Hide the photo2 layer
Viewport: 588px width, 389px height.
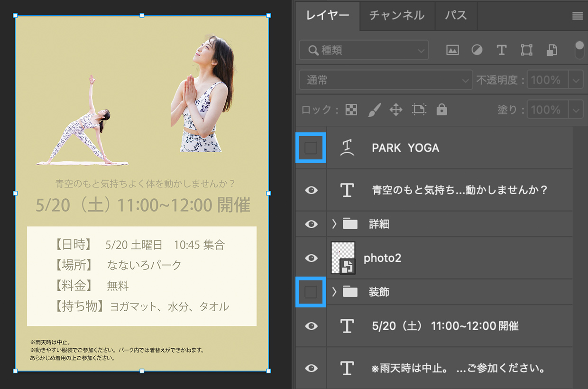[311, 258]
